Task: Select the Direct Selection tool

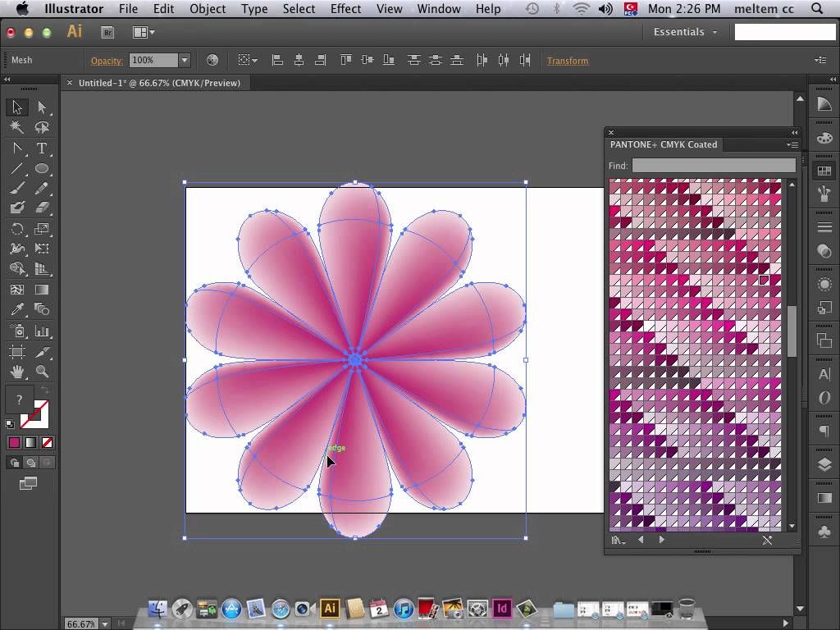Action: [42, 107]
